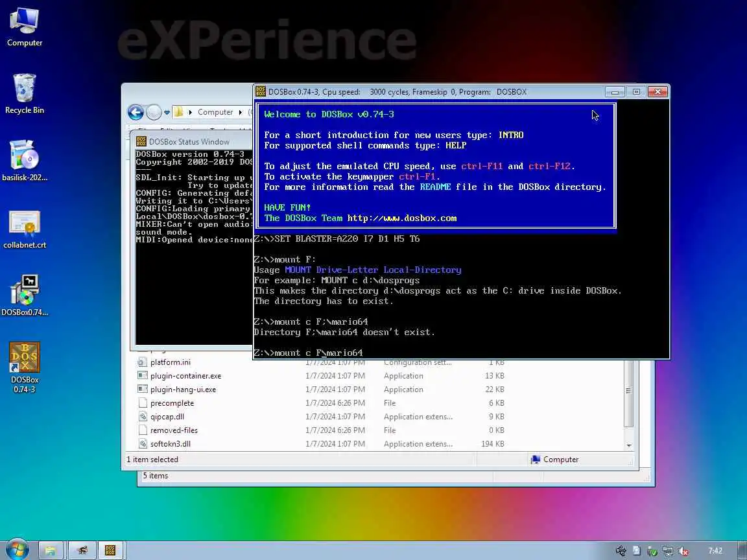Click the plugin-container.exe file icon
This screenshot has height=560, width=747.
coord(143,376)
